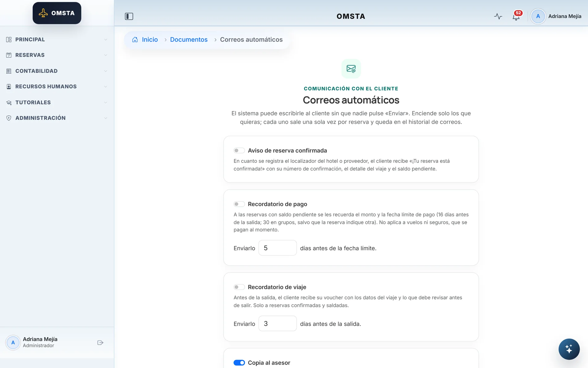Image resolution: width=588 pixels, height=368 pixels.
Task: Expand the Principal menu chevron
Action: (x=106, y=40)
